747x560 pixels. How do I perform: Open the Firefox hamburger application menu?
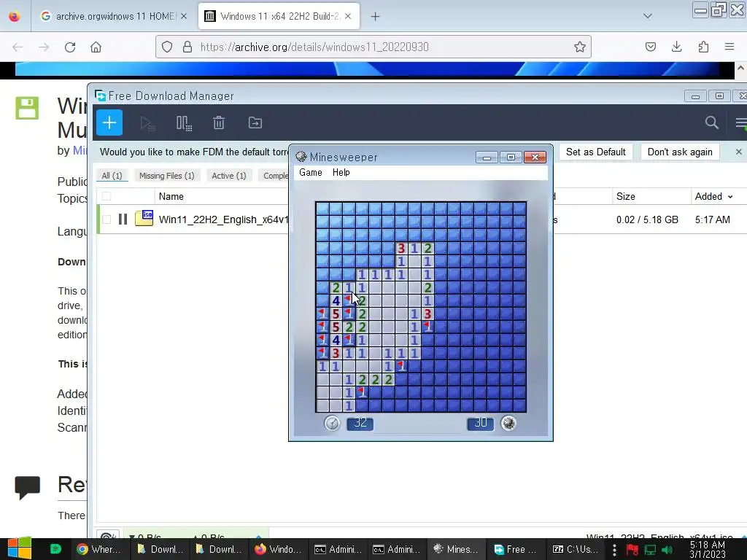[x=729, y=47]
